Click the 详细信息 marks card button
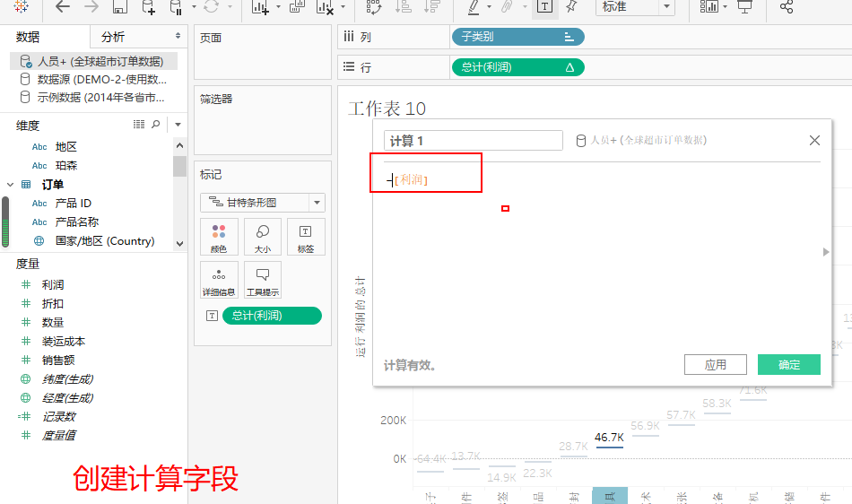This screenshot has width=852, height=504. click(219, 280)
